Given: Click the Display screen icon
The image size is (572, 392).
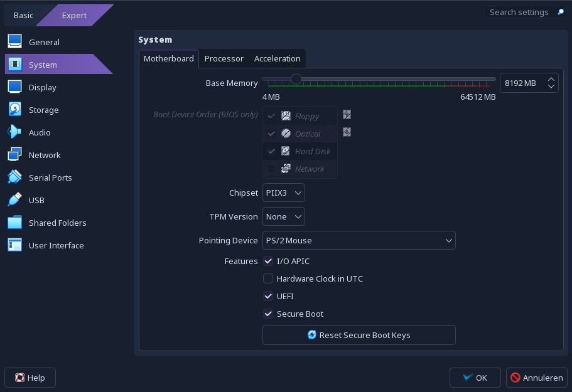Looking at the screenshot, I should point(14,87).
